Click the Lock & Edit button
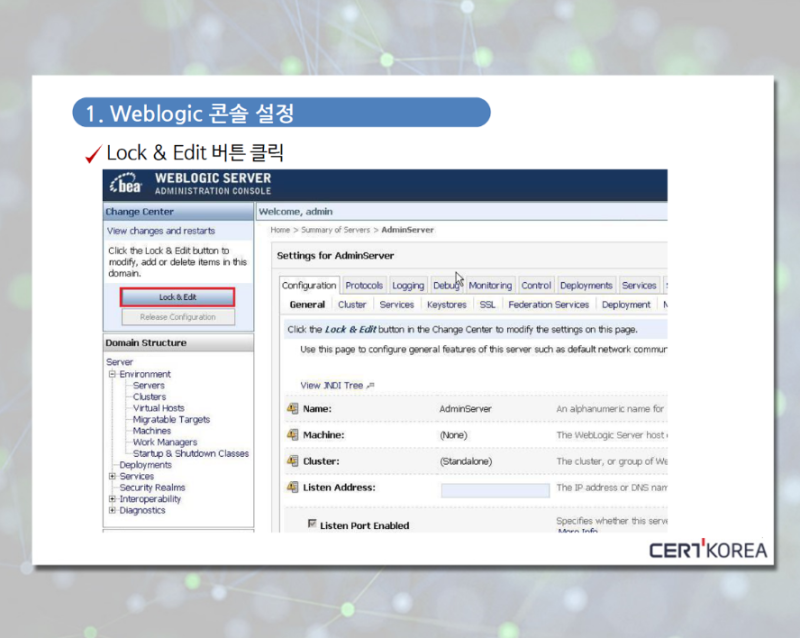 click(178, 298)
